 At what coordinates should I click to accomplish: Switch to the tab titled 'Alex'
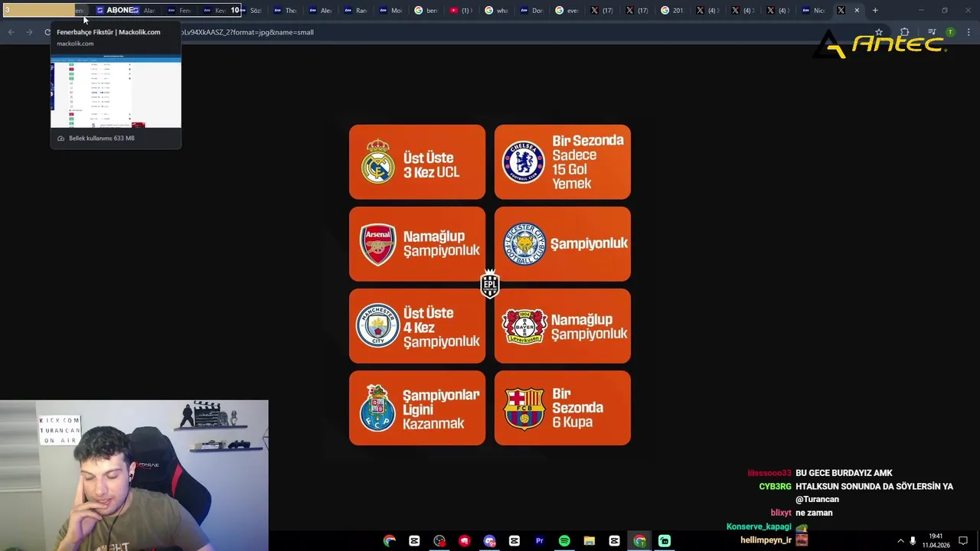(321, 11)
